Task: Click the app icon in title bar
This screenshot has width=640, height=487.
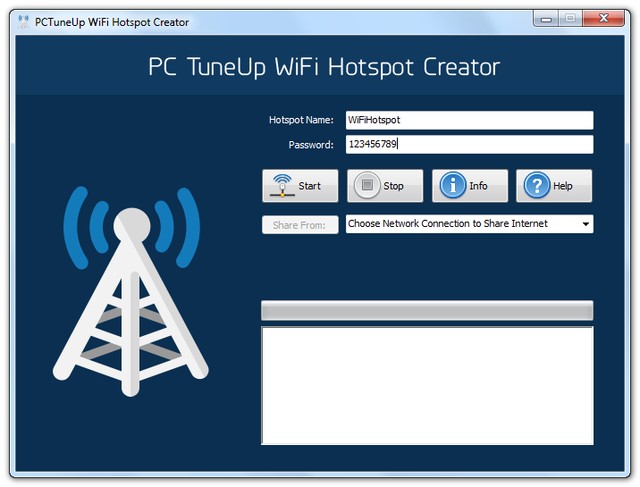Action: [x=24, y=22]
